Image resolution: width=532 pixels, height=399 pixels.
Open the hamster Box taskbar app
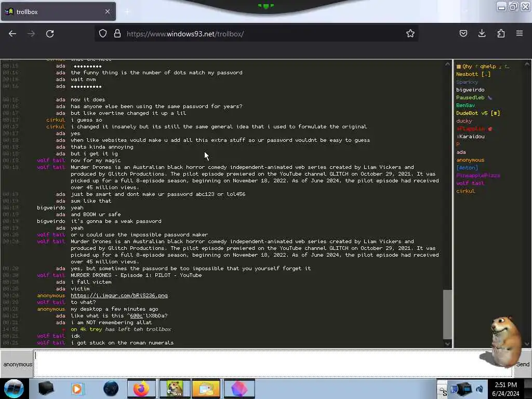coord(175,389)
